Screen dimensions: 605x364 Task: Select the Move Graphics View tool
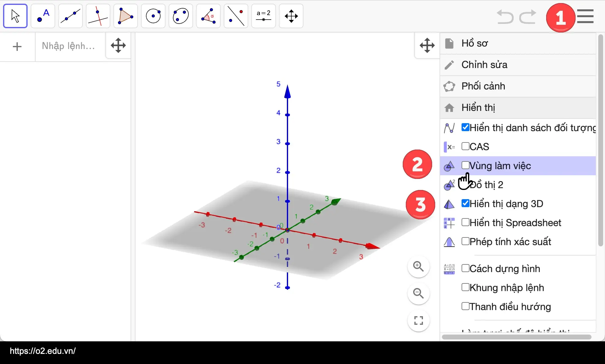pos(291,16)
